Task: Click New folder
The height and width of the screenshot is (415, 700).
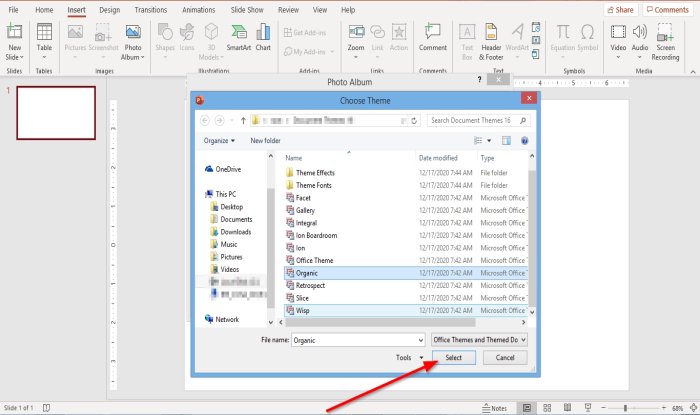Action: point(265,141)
